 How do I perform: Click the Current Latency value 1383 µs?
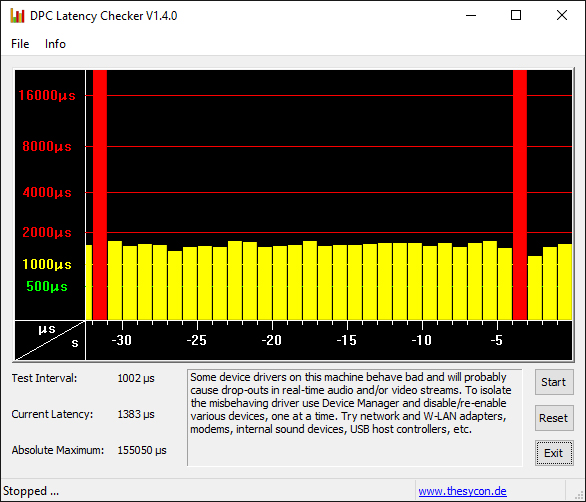point(136,414)
